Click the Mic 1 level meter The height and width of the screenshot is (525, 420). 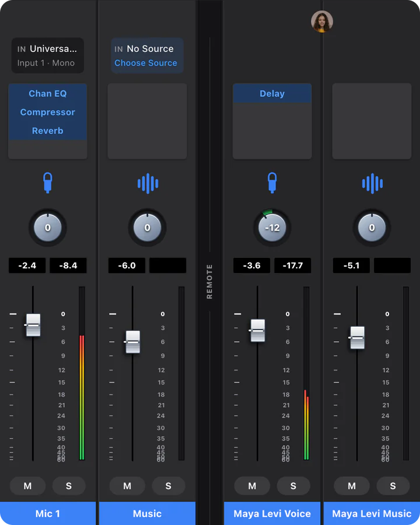82,373
